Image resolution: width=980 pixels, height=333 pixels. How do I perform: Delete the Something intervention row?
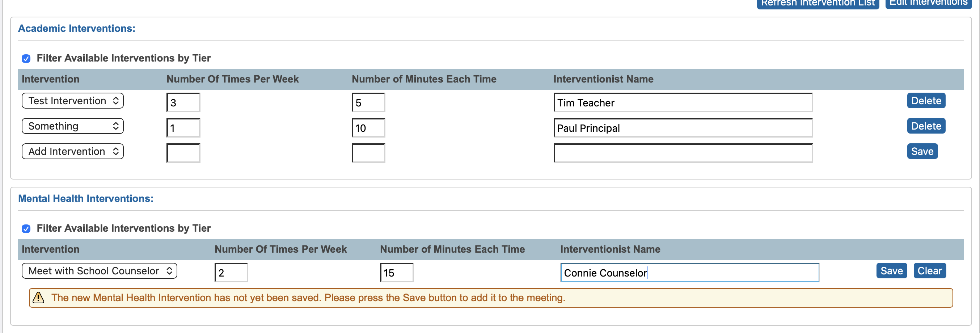pos(926,126)
